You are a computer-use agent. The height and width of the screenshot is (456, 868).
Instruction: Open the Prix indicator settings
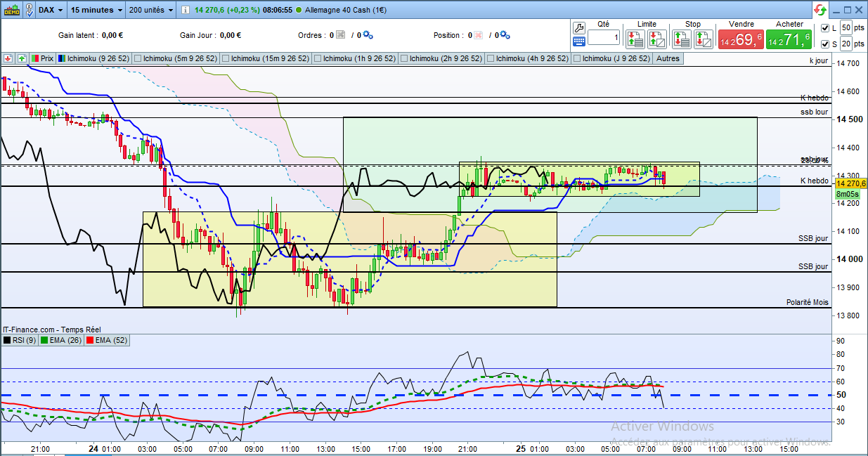(x=42, y=58)
